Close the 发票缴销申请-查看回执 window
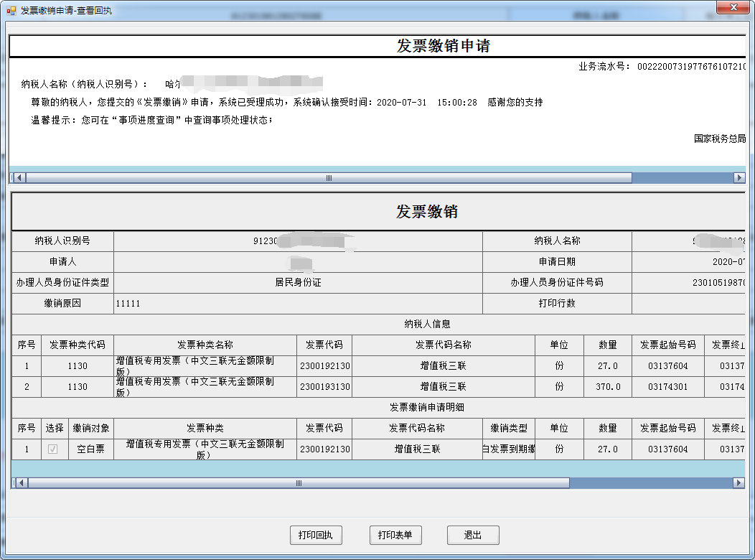 pyautogui.click(x=732, y=8)
